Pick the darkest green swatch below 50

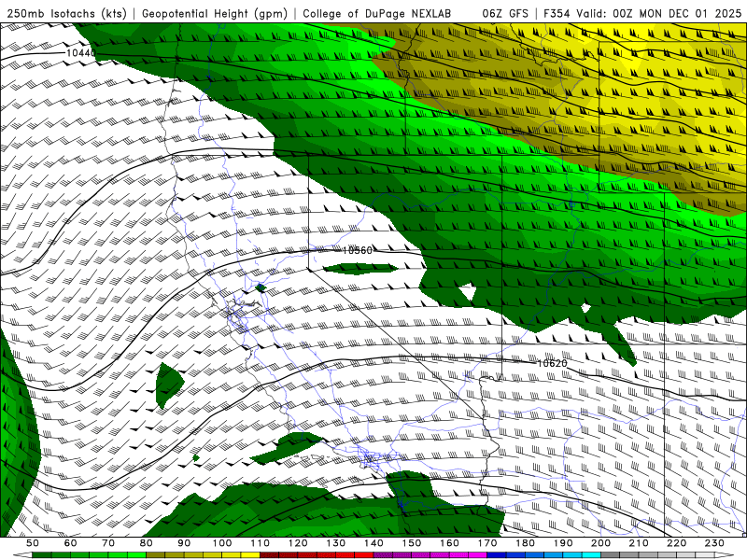41,554
